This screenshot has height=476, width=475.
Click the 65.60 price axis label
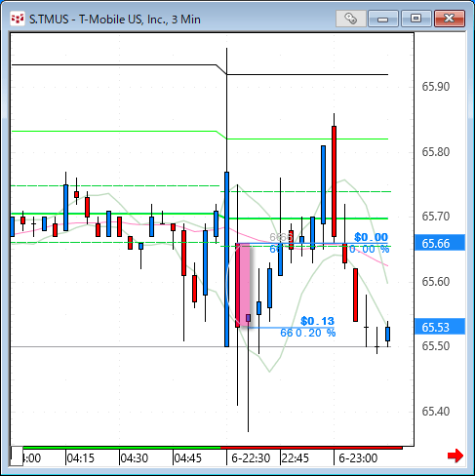pos(436,282)
